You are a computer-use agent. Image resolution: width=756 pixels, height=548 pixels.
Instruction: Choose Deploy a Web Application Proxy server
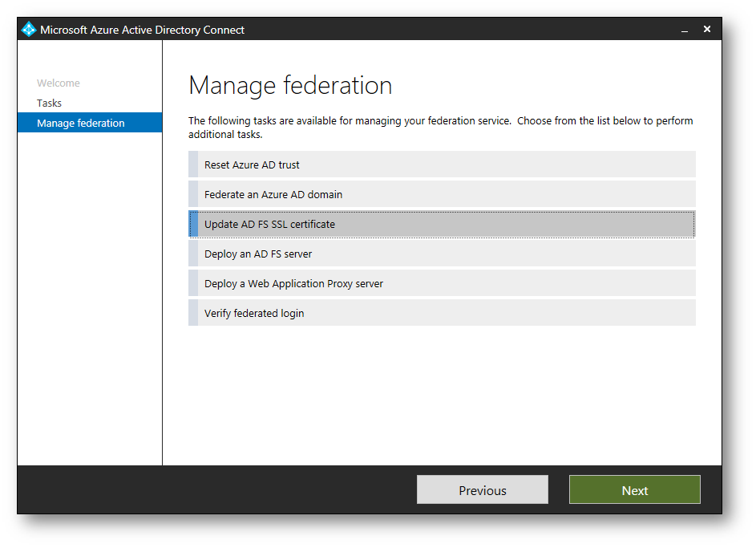click(x=442, y=284)
